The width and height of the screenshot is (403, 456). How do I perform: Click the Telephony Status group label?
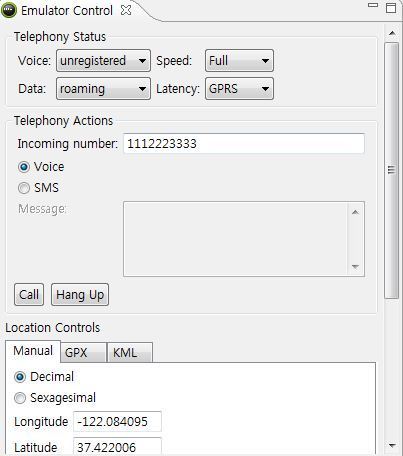pos(60,37)
